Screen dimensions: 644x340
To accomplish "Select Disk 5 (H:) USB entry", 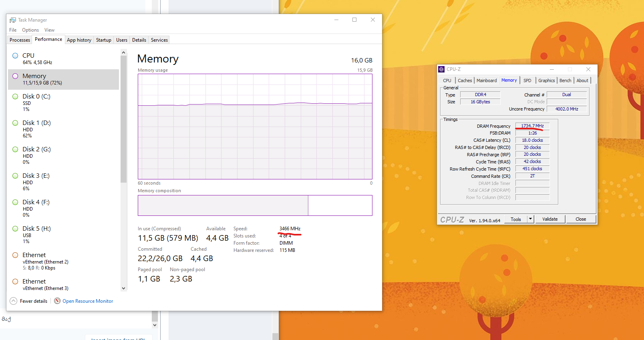I will pyautogui.click(x=63, y=235).
